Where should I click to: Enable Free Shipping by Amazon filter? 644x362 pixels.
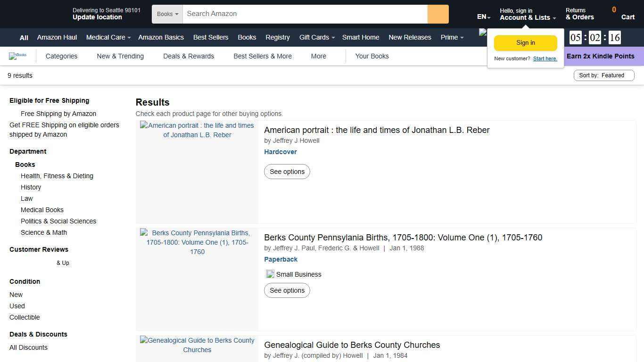coord(58,114)
